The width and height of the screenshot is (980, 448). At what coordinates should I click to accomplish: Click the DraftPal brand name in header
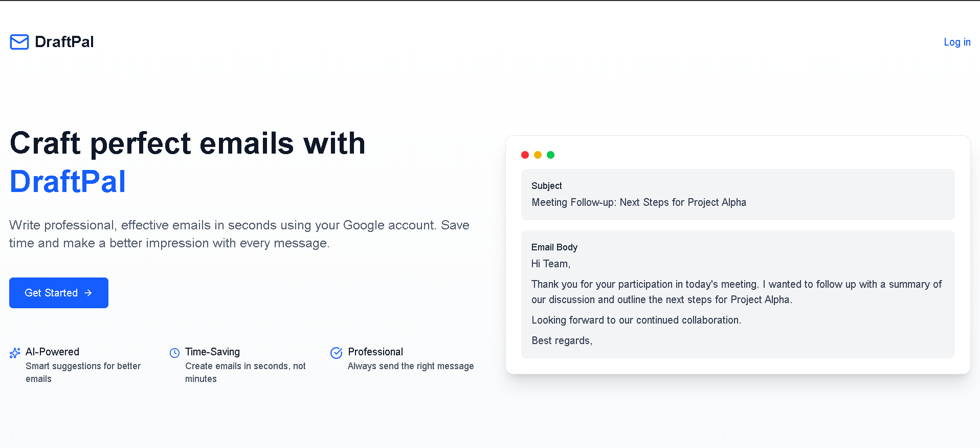[x=64, y=42]
